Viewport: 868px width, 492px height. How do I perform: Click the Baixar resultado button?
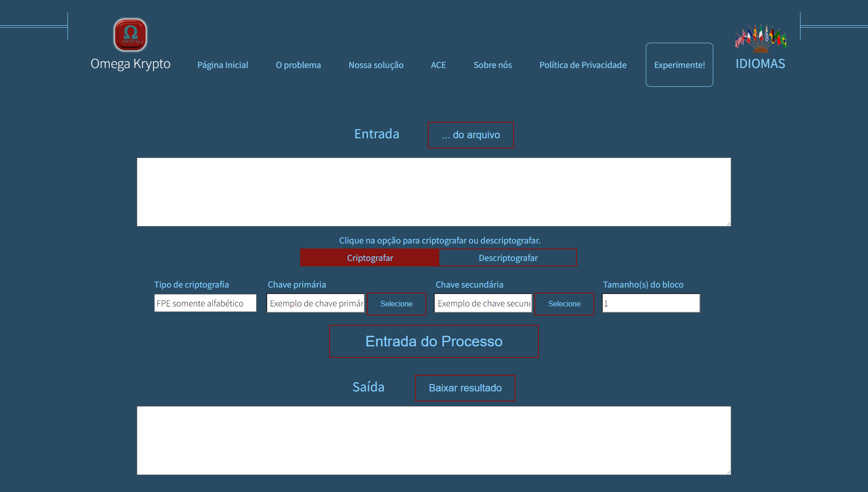[x=465, y=388]
